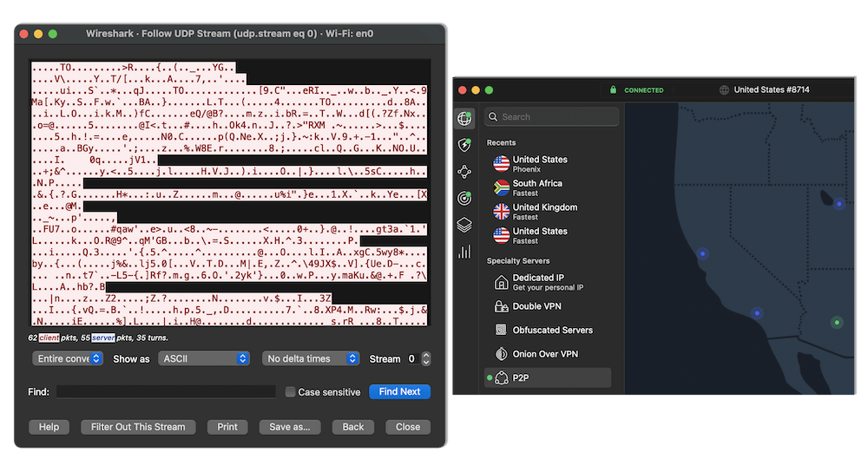Click the NordVPN Search field
Screen dimensions: 868x472
pos(551,117)
